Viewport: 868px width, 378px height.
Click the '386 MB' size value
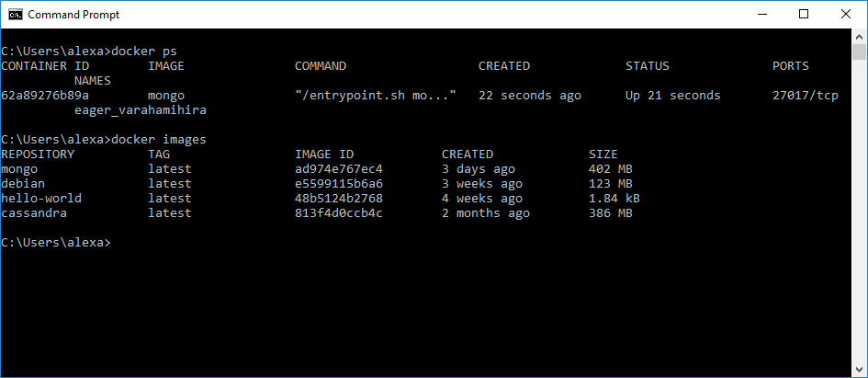tap(611, 212)
